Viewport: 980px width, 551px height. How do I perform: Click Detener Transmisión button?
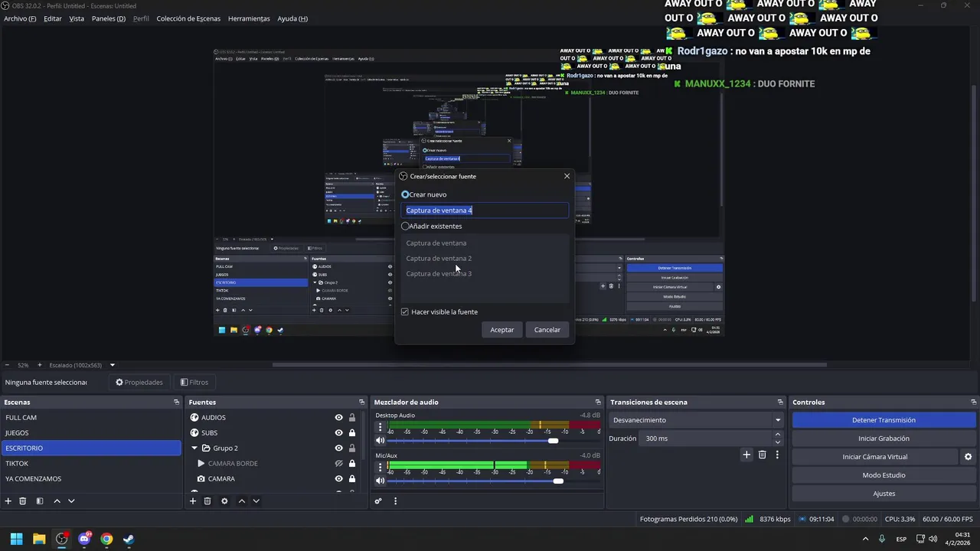click(x=884, y=420)
